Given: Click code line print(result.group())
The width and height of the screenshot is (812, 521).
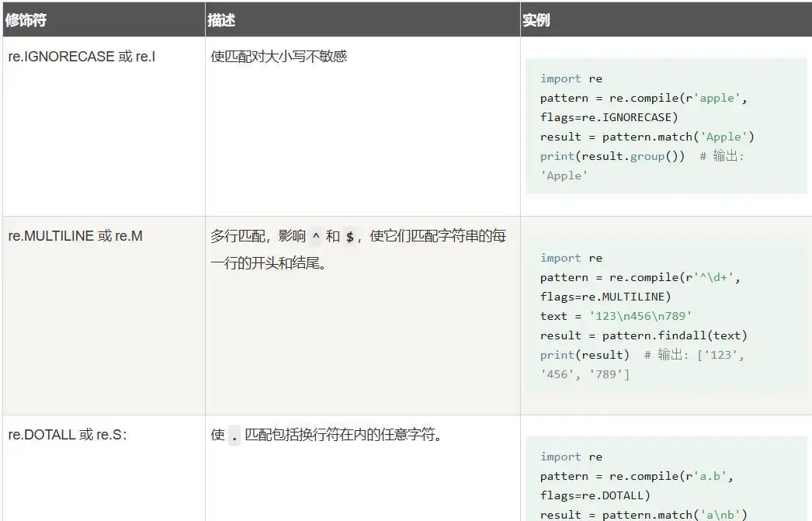Looking at the screenshot, I should (x=642, y=156).
